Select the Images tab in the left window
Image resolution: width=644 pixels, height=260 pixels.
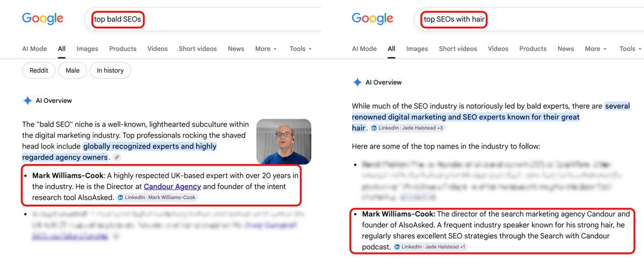pos(87,49)
